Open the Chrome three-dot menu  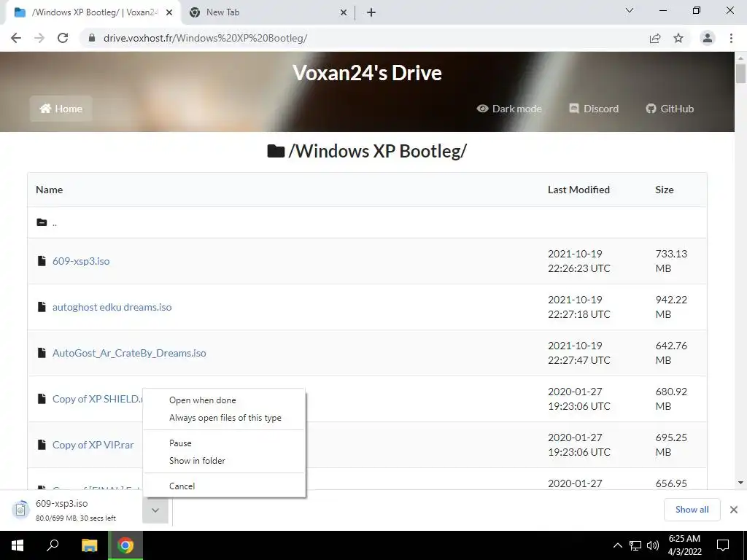[x=731, y=38]
